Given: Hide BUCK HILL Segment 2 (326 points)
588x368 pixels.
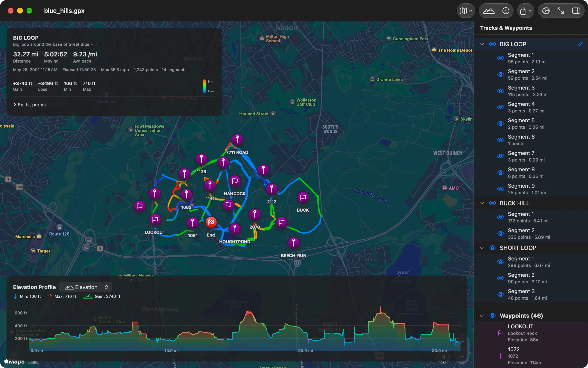Looking at the screenshot, I should click(501, 234).
